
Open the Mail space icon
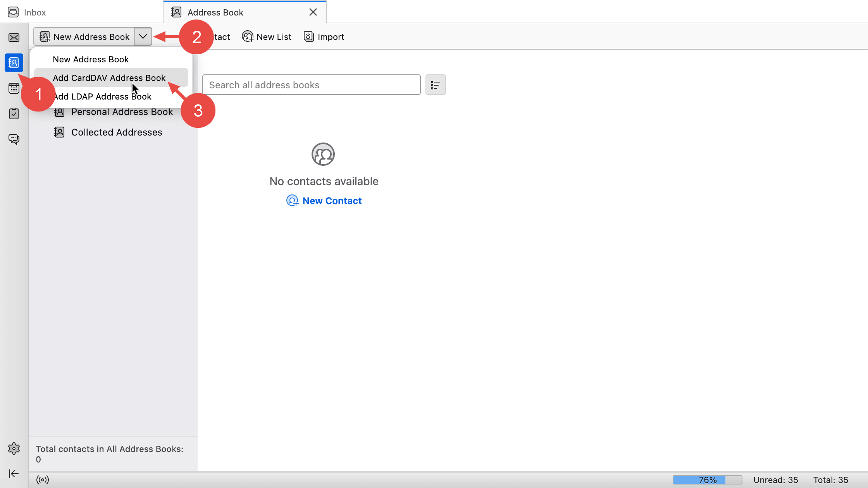14,37
